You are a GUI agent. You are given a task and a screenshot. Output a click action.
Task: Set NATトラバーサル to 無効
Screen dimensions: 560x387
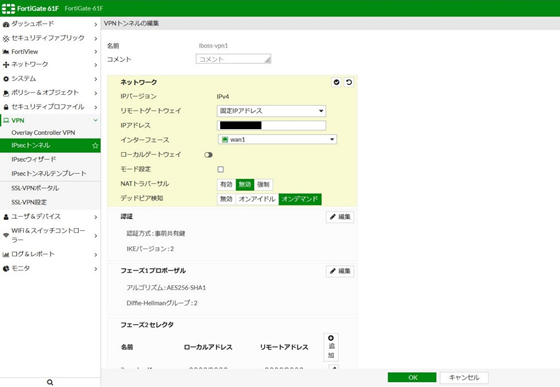point(245,185)
